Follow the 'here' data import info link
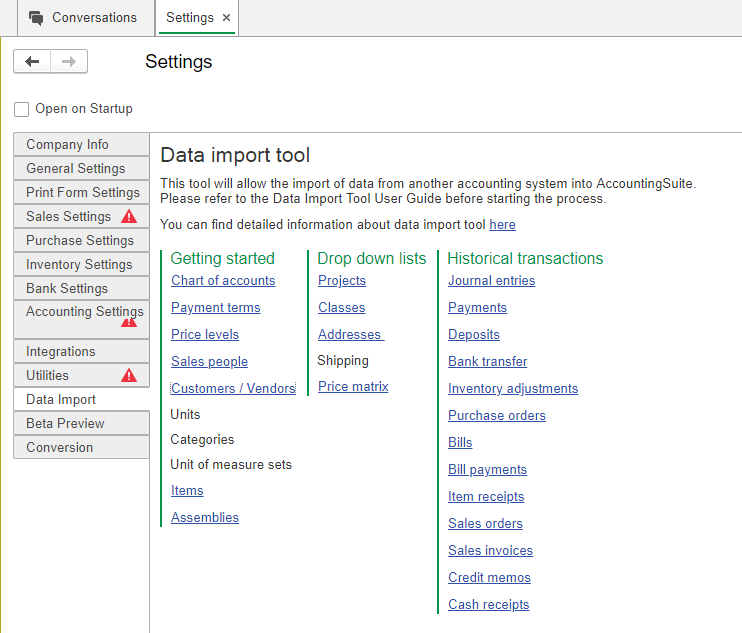742x633 pixels. pos(502,225)
